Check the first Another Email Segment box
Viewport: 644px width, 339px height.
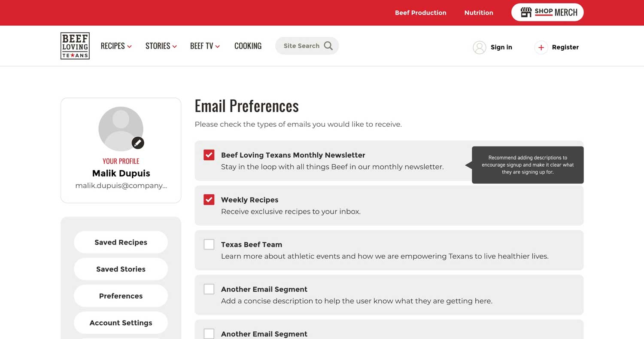pyautogui.click(x=209, y=289)
